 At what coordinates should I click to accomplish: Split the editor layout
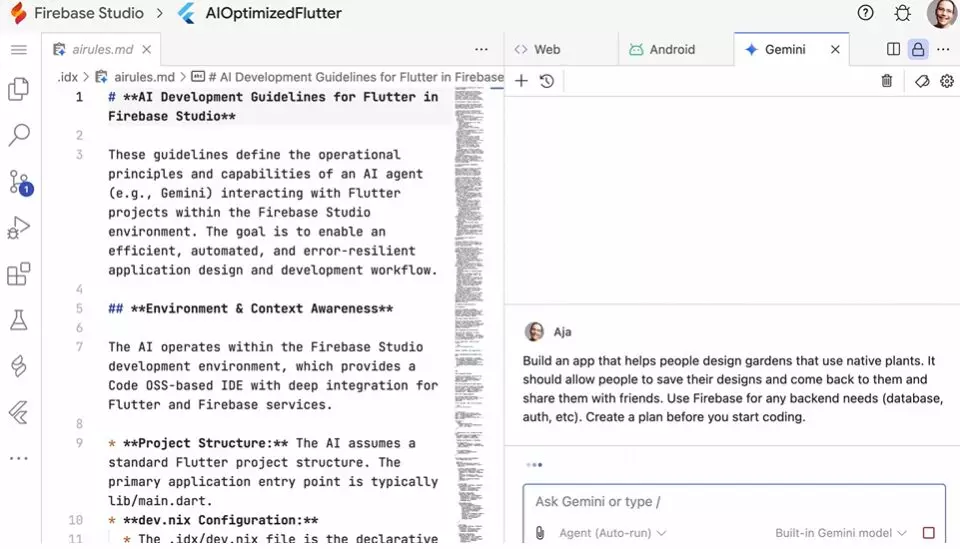893,50
